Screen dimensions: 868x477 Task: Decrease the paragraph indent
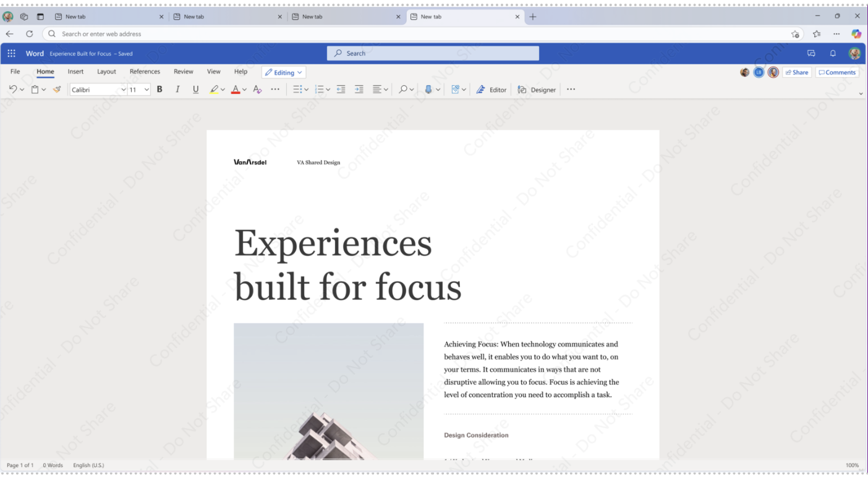[341, 90]
